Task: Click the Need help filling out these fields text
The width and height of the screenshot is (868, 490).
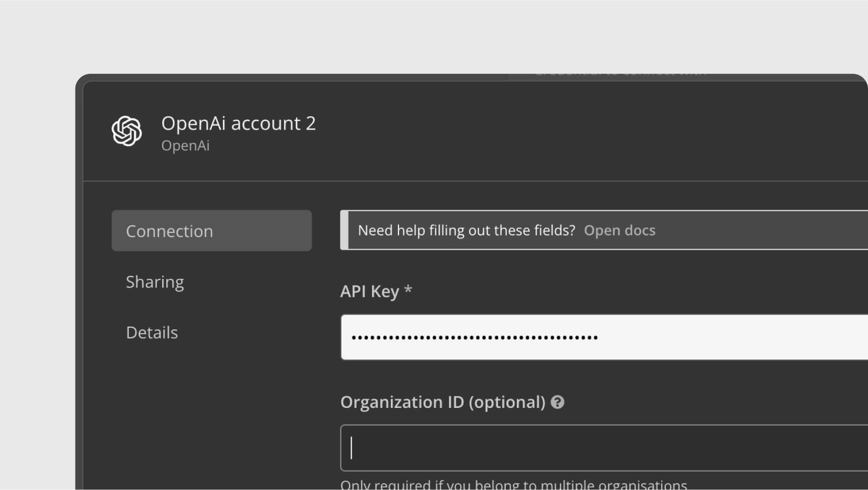Action: (466, 230)
